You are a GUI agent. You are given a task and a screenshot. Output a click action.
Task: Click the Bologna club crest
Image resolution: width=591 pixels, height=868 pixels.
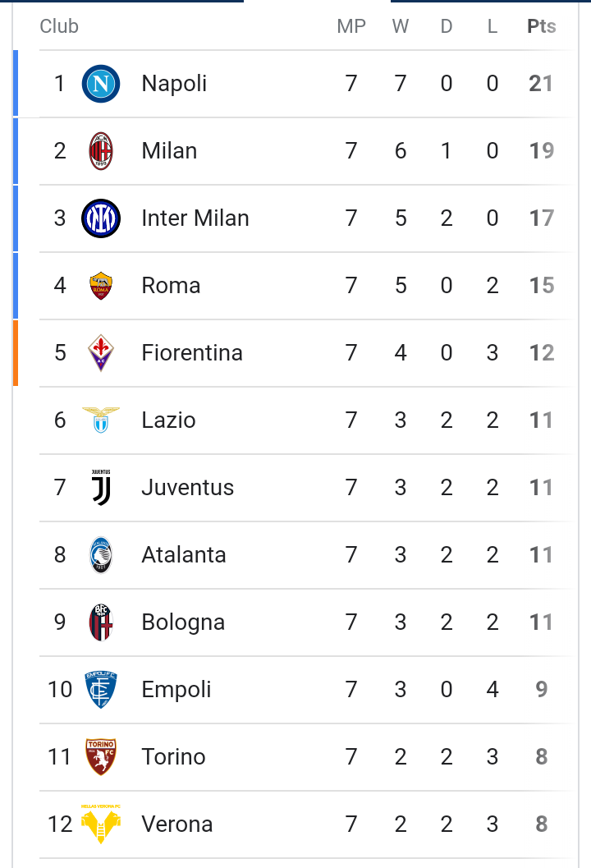click(101, 622)
